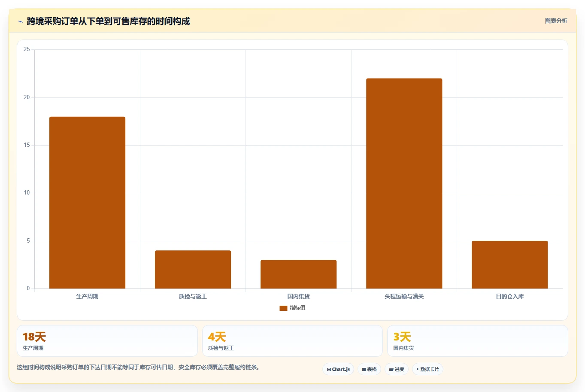Click the lightning icon beside the chart title

point(20,21)
